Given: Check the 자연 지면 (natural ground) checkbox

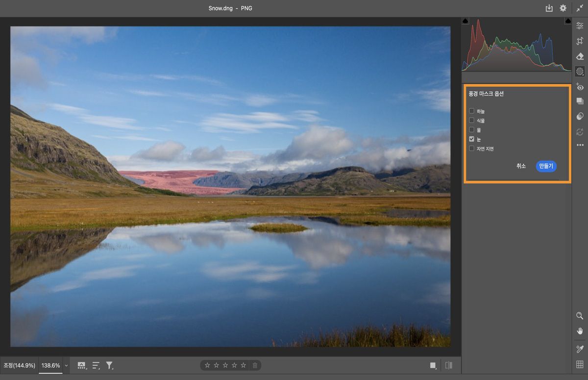Looking at the screenshot, I should (471, 148).
